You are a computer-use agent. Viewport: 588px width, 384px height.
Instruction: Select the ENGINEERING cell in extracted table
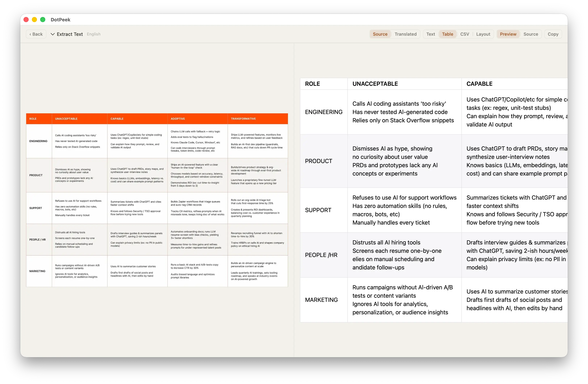coord(324,112)
